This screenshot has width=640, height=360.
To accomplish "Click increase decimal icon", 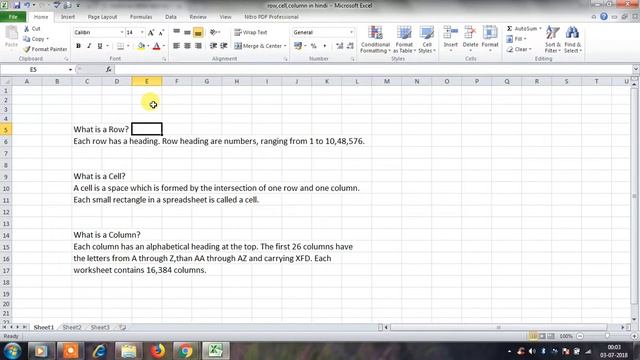I will pos(339,46).
